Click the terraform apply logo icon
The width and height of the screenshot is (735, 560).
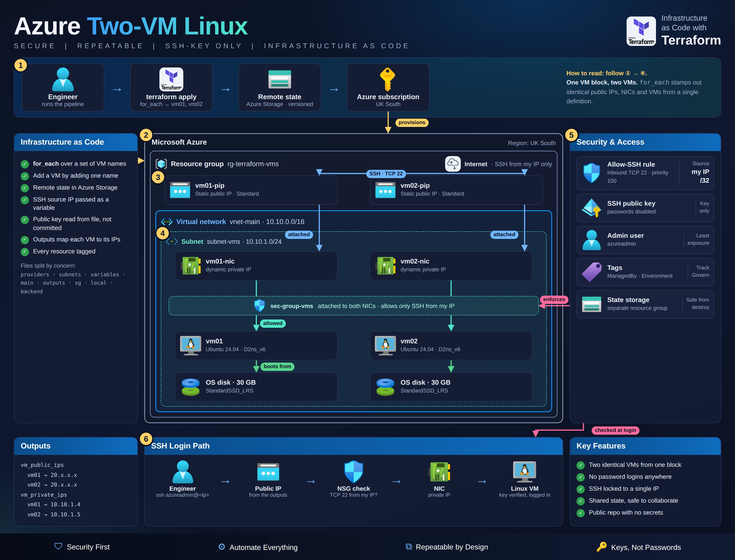coord(171,79)
